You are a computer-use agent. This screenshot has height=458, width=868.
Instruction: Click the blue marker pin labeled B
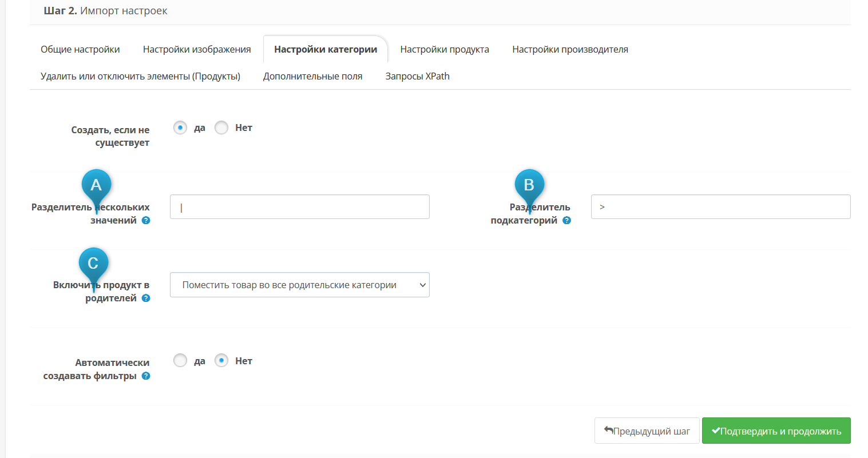(529, 185)
